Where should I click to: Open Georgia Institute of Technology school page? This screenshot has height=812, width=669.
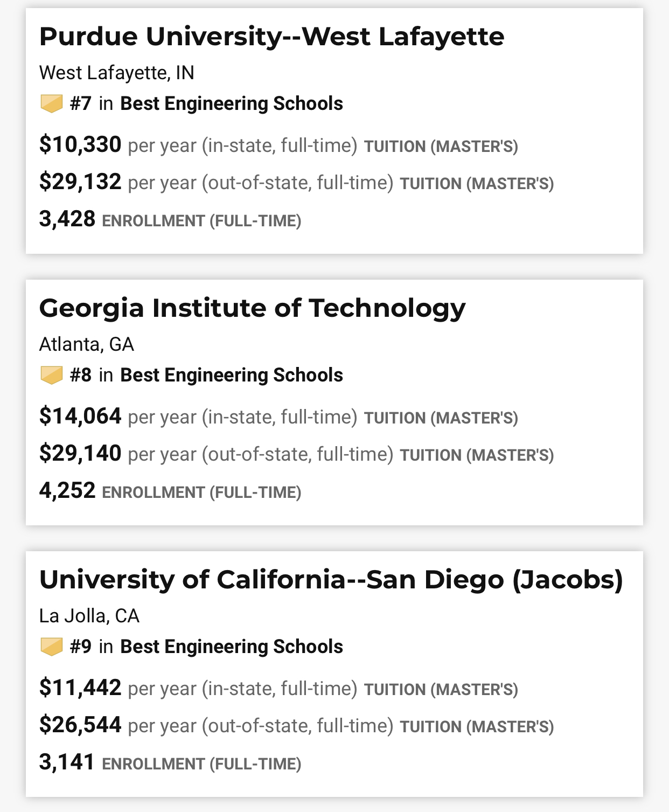point(252,308)
